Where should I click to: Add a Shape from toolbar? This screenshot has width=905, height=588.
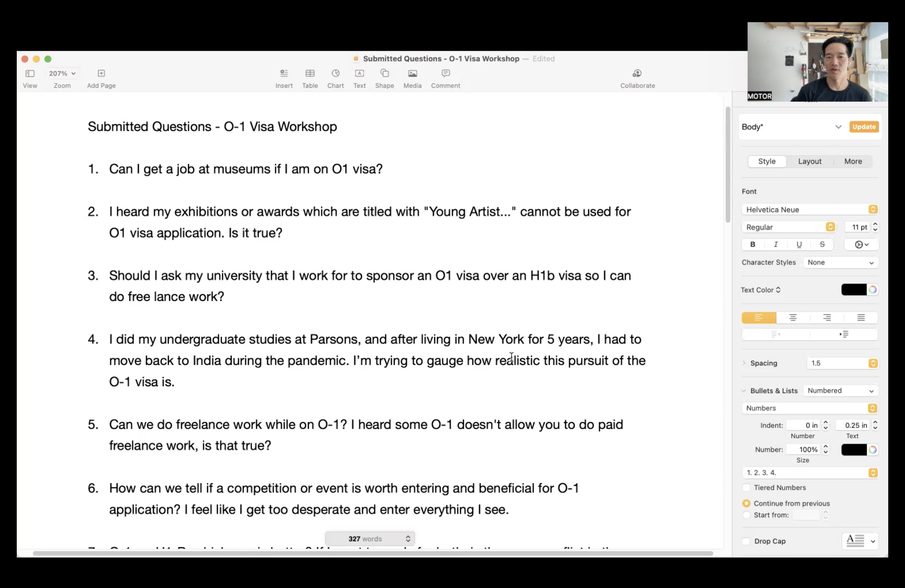pos(385,73)
